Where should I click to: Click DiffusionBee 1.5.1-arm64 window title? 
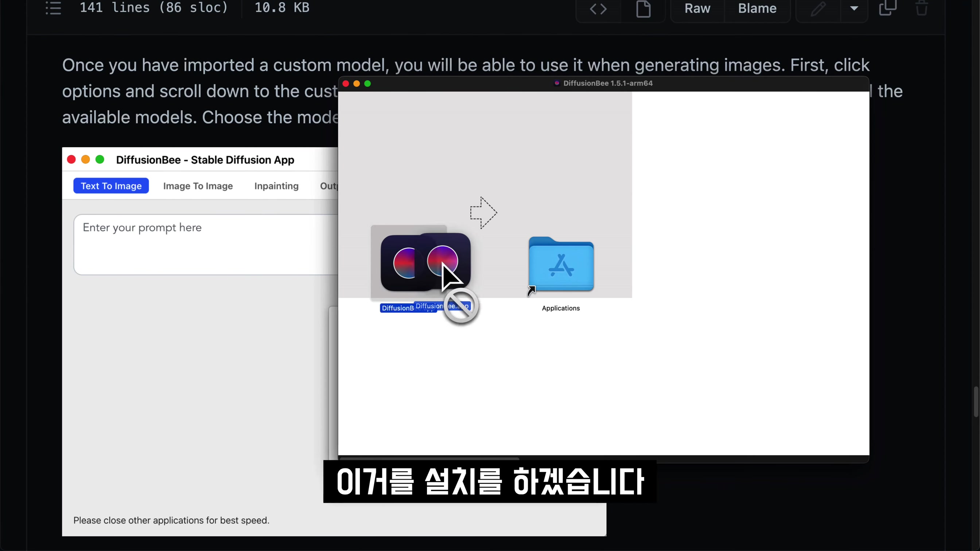(607, 83)
